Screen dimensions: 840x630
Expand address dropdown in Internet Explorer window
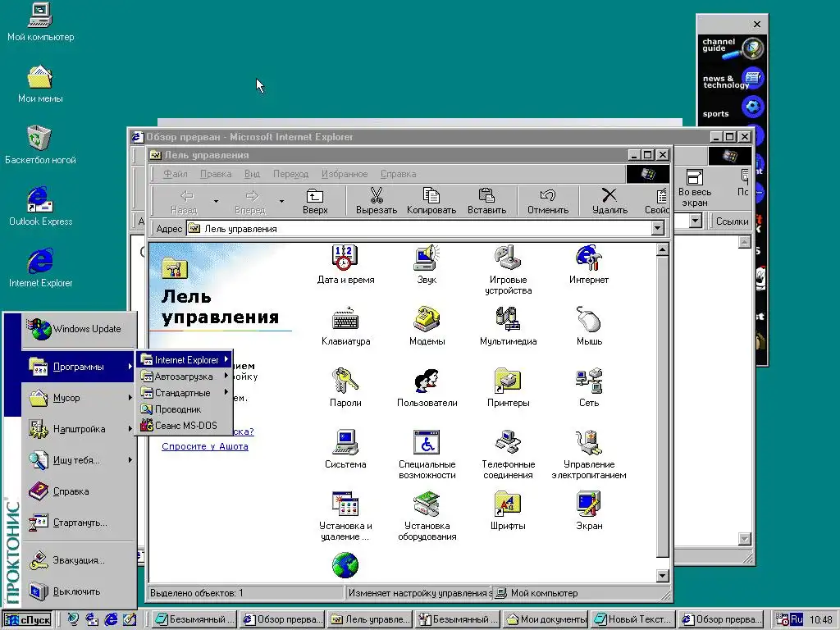[x=695, y=220]
